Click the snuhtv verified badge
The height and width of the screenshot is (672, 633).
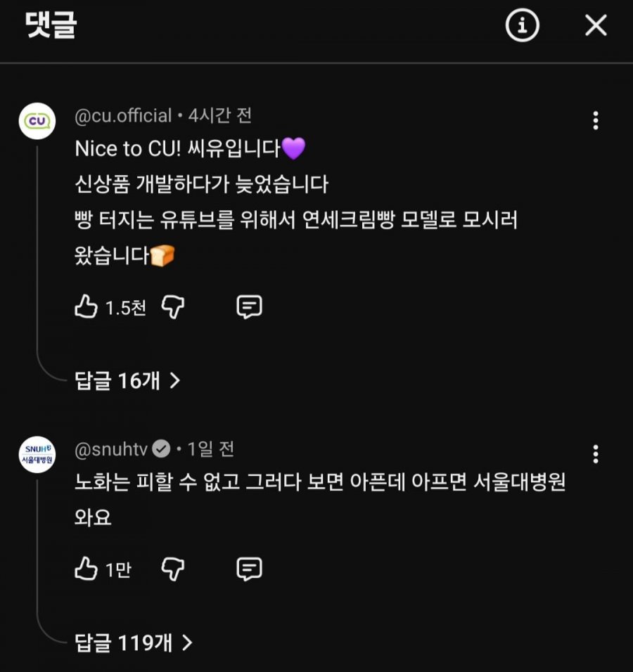(x=161, y=448)
